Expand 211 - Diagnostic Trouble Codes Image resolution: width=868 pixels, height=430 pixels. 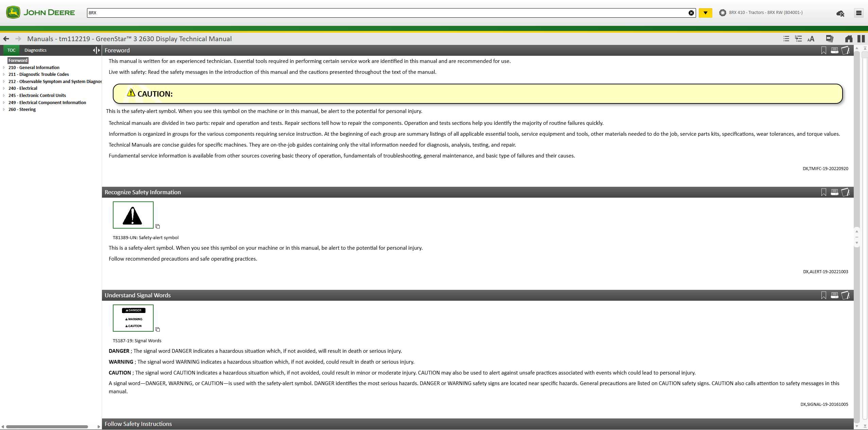[x=4, y=75]
